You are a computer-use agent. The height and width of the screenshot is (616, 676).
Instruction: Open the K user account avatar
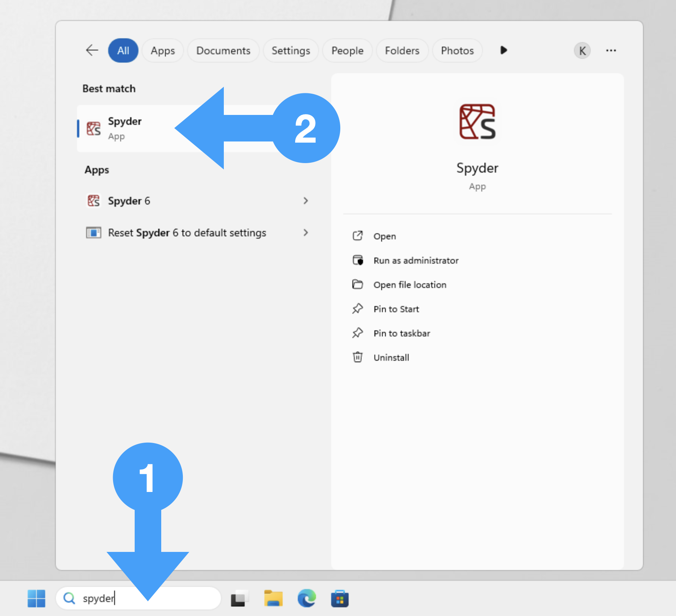582,50
